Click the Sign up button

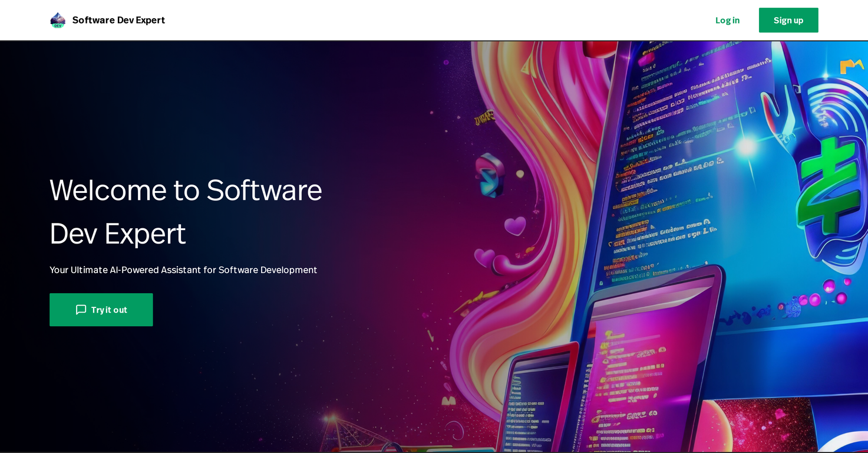(x=788, y=20)
